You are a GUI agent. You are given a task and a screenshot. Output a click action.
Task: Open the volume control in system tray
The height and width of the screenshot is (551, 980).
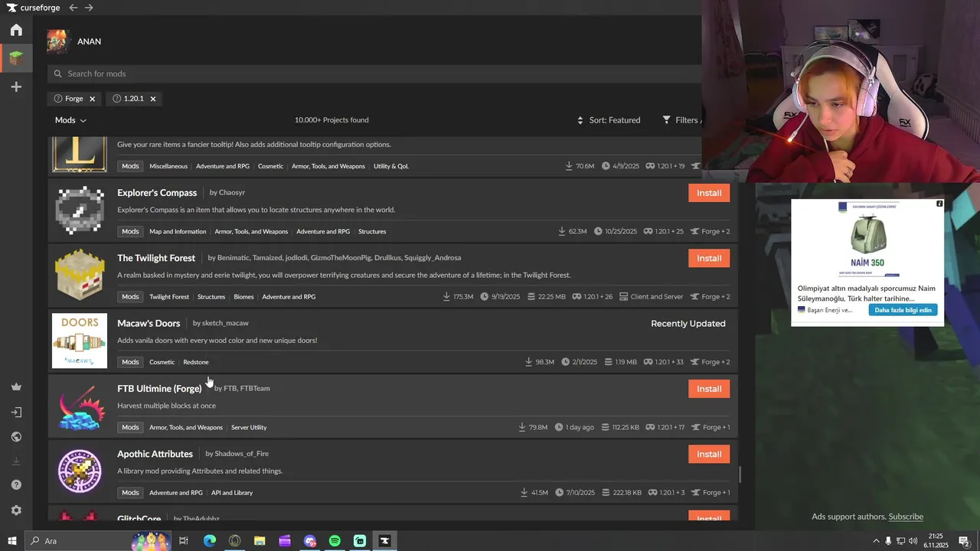pyautogui.click(x=913, y=541)
